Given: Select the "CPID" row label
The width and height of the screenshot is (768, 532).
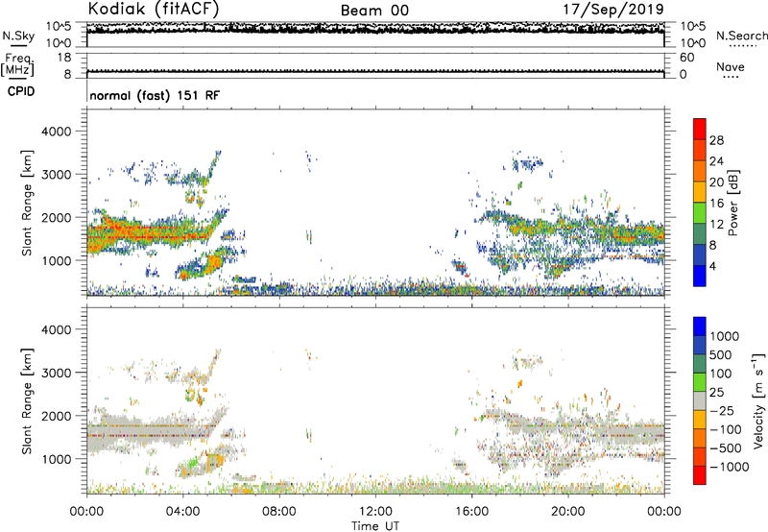Looking at the screenshot, I should click(21, 91).
